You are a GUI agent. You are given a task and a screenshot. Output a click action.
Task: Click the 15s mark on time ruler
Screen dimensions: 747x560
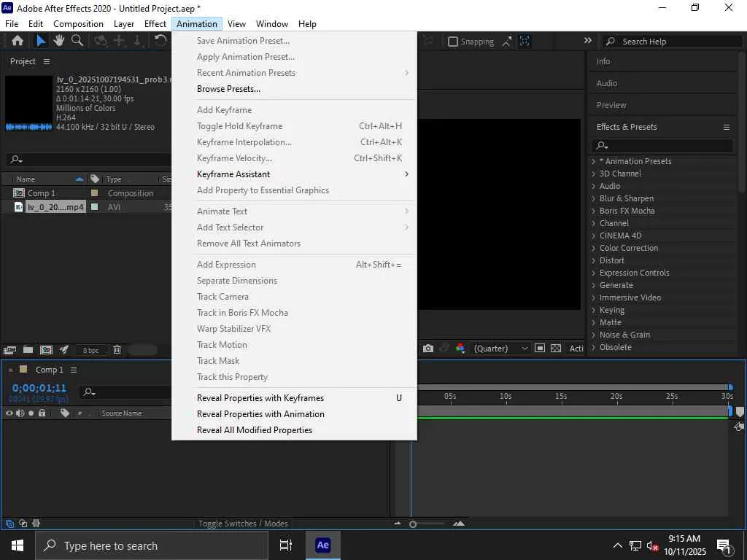[561, 396]
